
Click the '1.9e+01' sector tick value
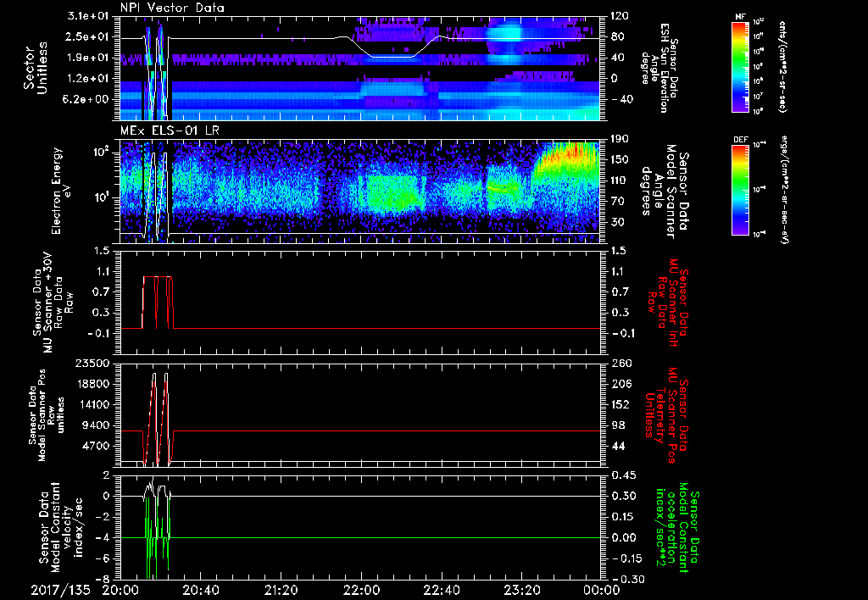[86, 58]
